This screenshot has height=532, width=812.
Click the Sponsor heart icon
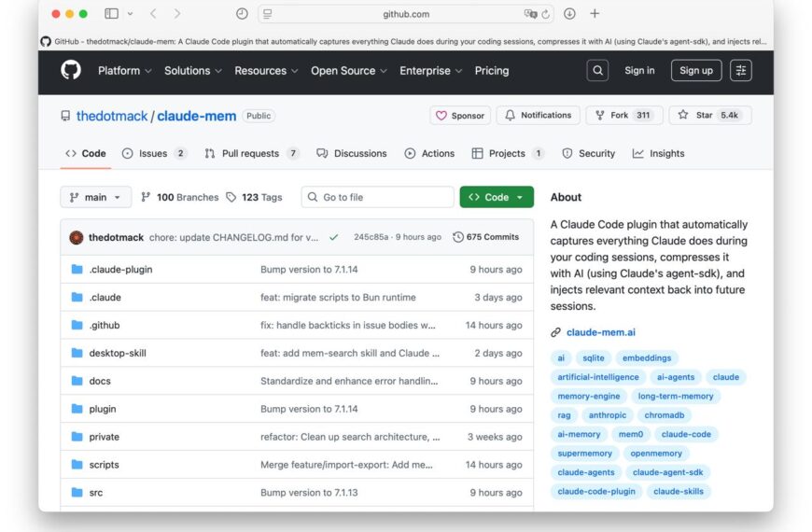tap(441, 116)
